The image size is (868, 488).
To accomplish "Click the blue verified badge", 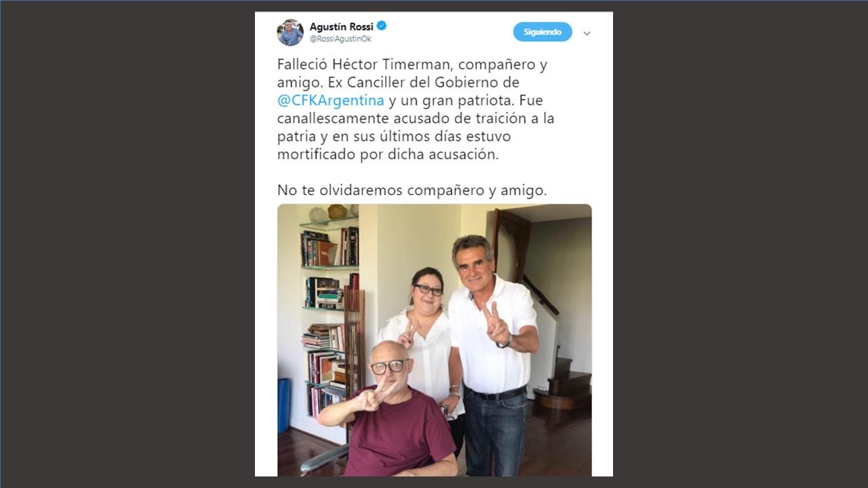I will (382, 26).
